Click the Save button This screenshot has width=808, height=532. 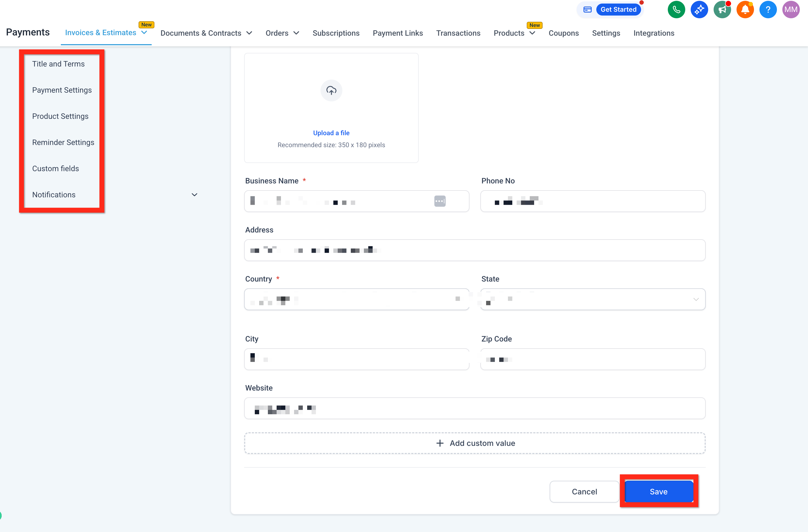[x=658, y=491]
